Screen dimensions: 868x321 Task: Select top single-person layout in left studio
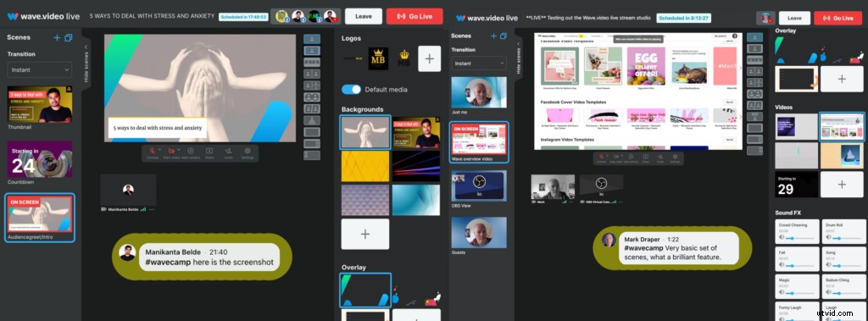tap(312, 39)
